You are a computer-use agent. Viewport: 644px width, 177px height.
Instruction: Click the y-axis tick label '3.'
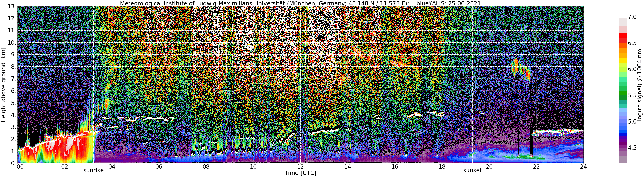[x=13, y=127]
